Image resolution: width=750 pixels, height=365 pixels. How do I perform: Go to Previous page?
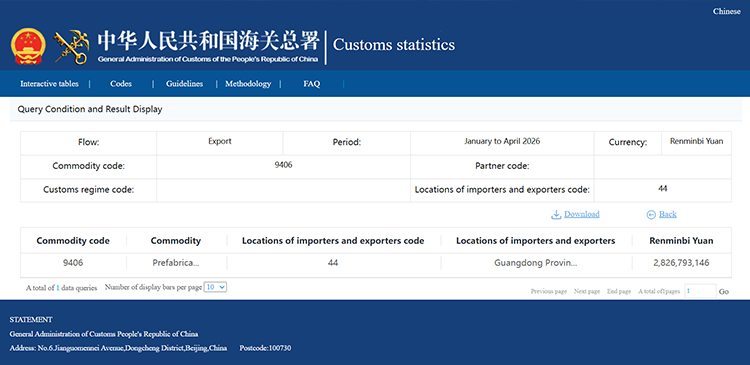(549, 291)
